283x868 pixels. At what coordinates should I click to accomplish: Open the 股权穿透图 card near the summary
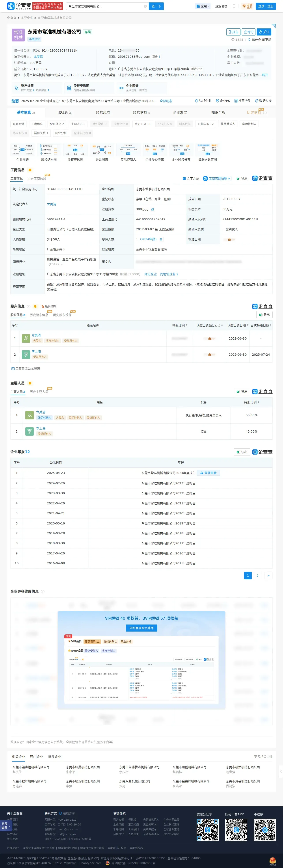(x=90, y=88)
